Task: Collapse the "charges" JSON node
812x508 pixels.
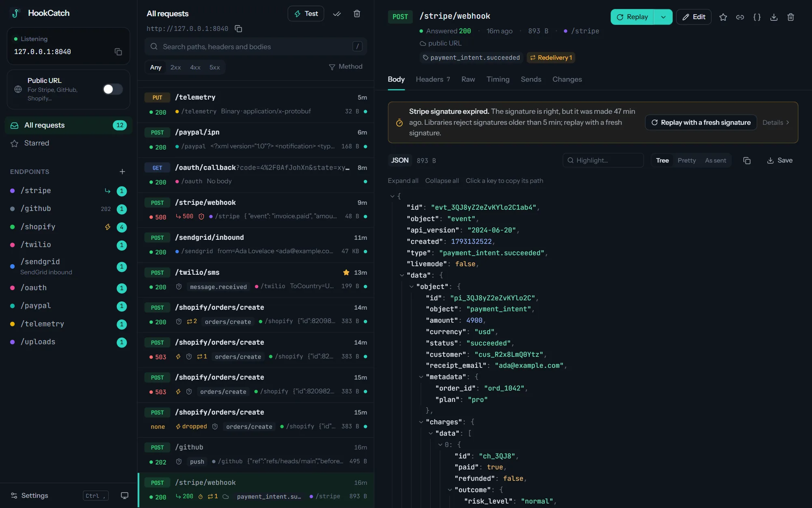Action: (421, 422)
